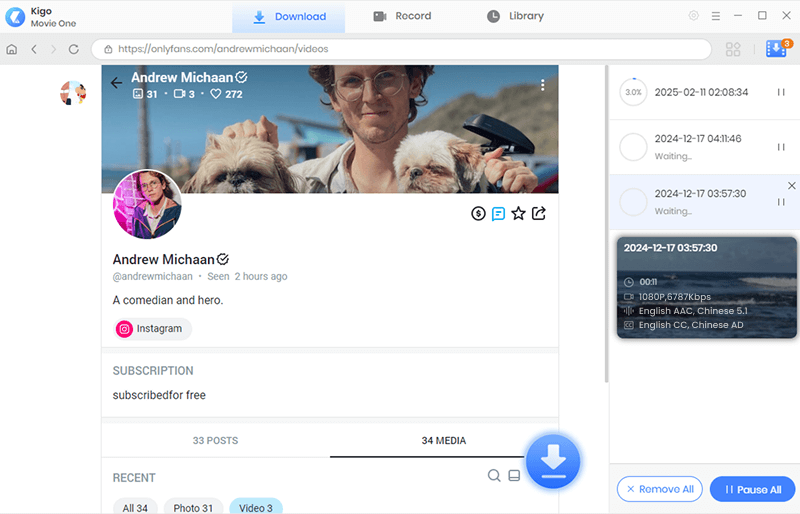Pause the 2024-12-17 03:57:30 download
The image size is (800, 514).
coord(781,202)
